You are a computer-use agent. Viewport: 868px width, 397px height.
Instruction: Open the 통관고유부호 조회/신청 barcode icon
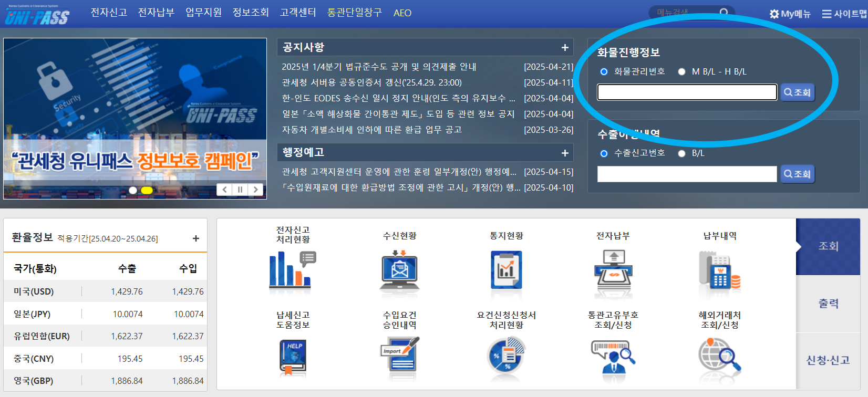pyautogui.click(x=613, y=356)
